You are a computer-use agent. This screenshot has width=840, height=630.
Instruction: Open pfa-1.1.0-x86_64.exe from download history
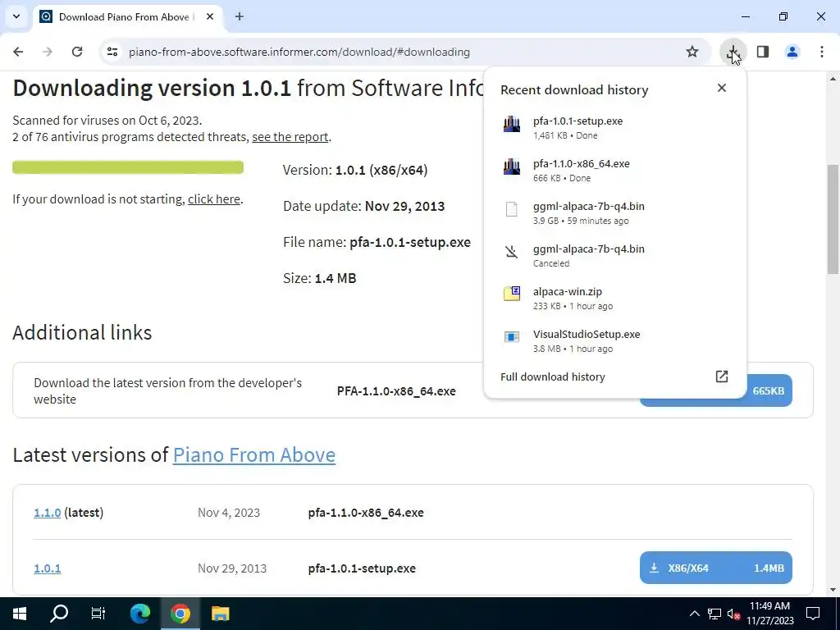[615, 171]
